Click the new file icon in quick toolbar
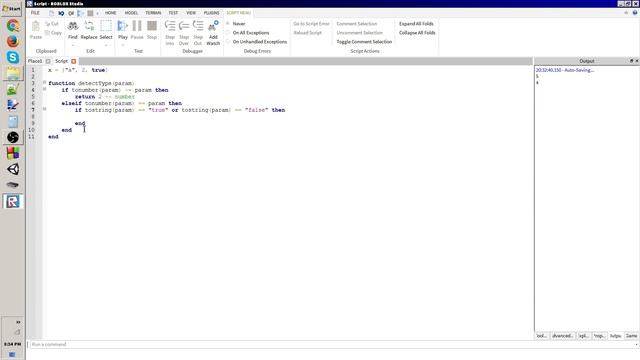This screenshot has width=640, height=360. pyautogui.click(x=51, y=13)
